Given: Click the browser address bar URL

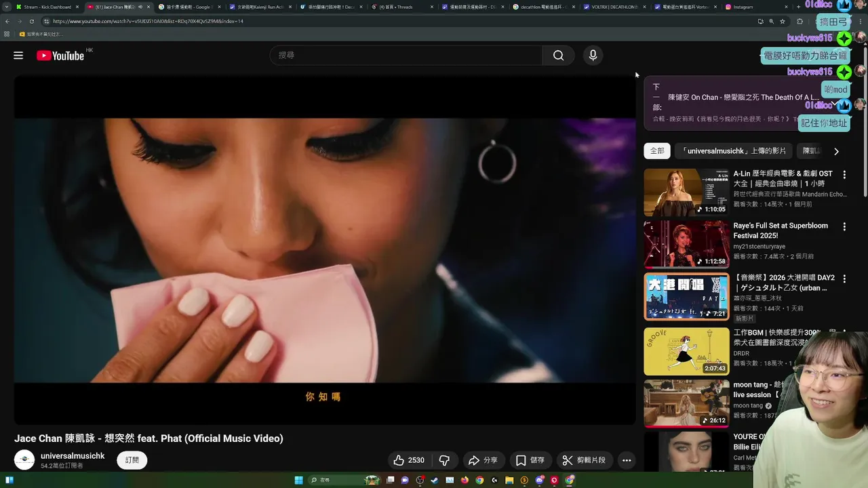Looking at the screenshot, I should point(148,21).
